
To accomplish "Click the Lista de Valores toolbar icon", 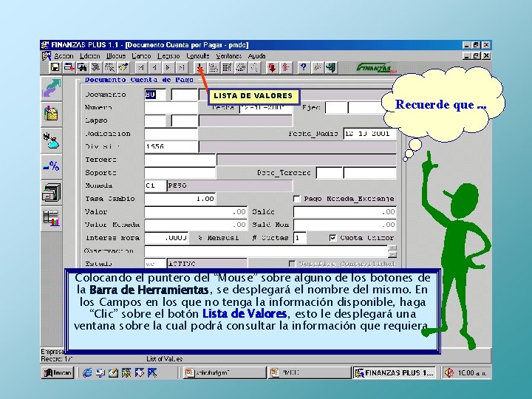I will click(x=200, y=68).
